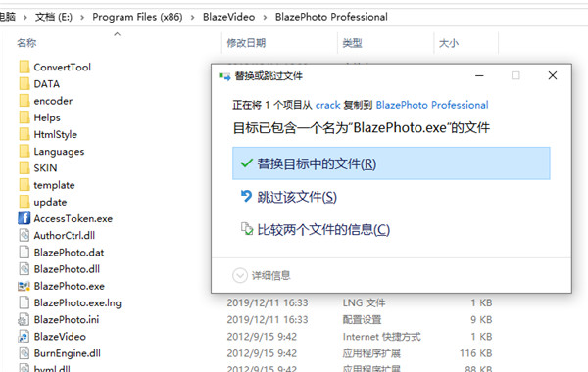Screen dimensions: 588x372
Task: Select file name AccessToken.exe
Action: tap(73, 218)
